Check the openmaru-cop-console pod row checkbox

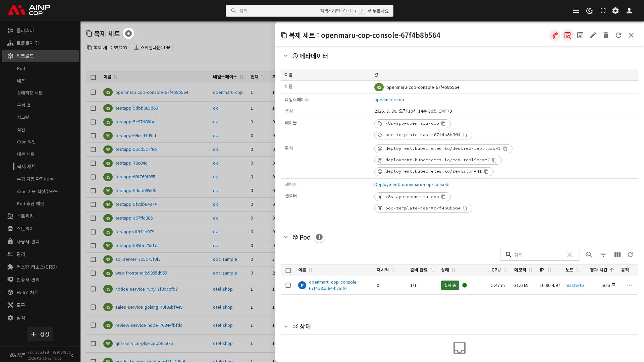click(288, 285)
